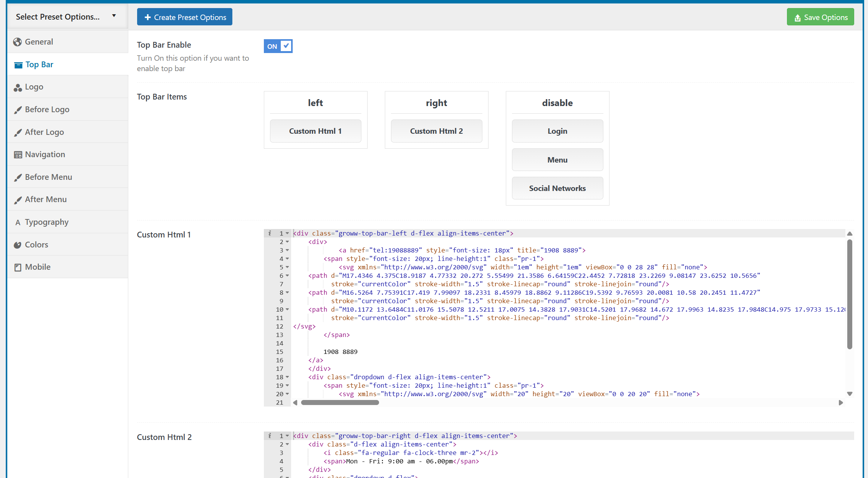This screenshot has width=868, height=478.
Task: Fold line 1 in Custom Html 2 editor
Action: click(287, 436)
